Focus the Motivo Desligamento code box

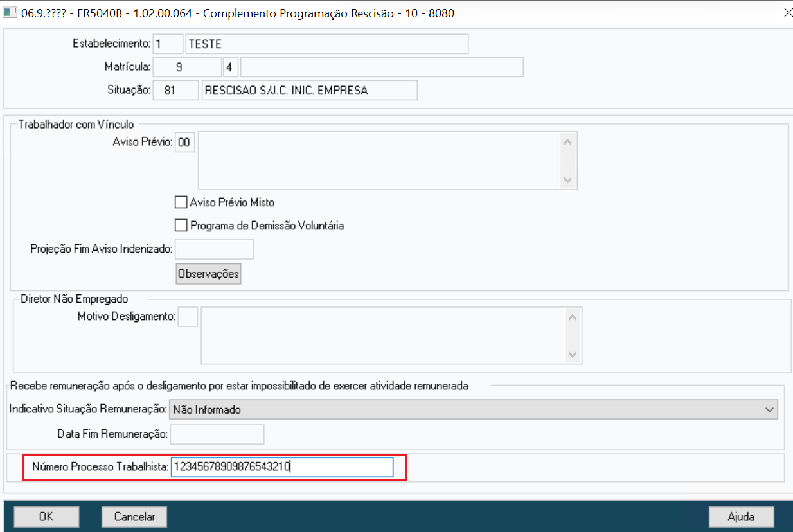pyautogui.click(x=188, y=317)
